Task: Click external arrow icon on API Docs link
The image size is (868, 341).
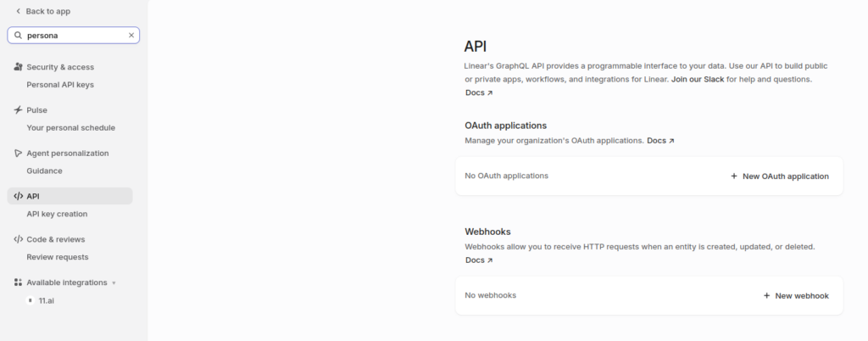Action: click(x=489, y=93)
